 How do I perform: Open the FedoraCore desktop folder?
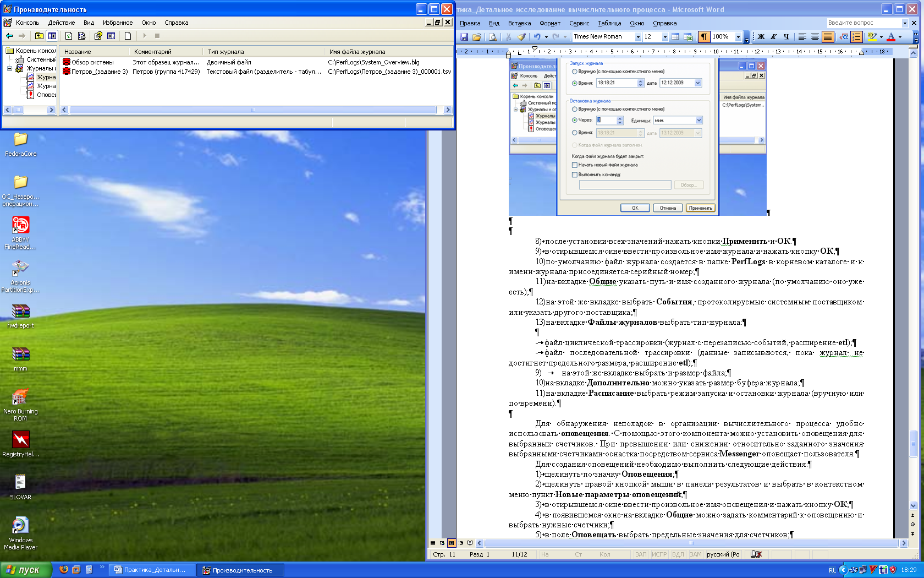[x=21, y=144]
